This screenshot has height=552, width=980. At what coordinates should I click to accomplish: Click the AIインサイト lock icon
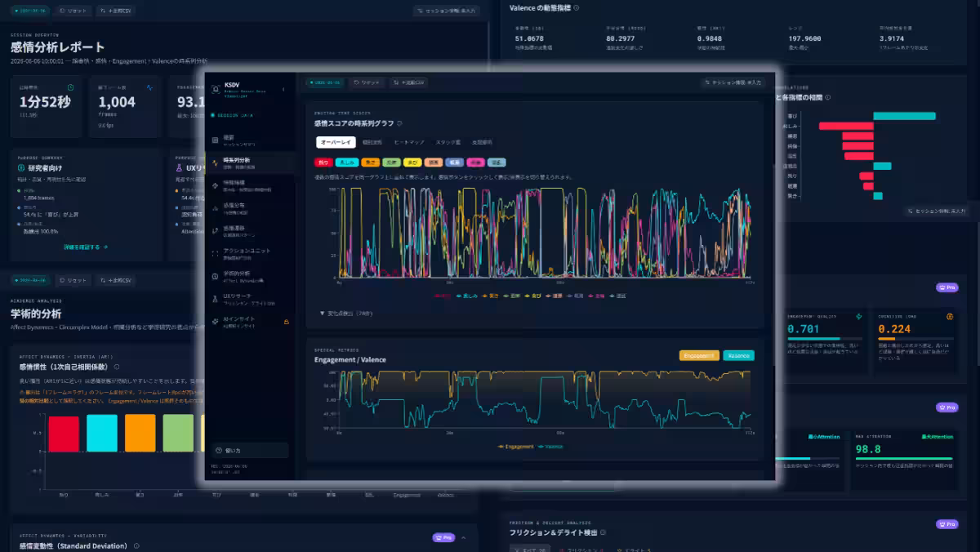[285, 323]
